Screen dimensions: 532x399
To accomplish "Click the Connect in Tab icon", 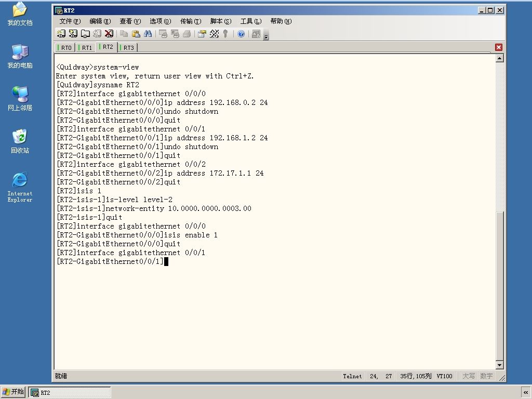I will point(85,34).
